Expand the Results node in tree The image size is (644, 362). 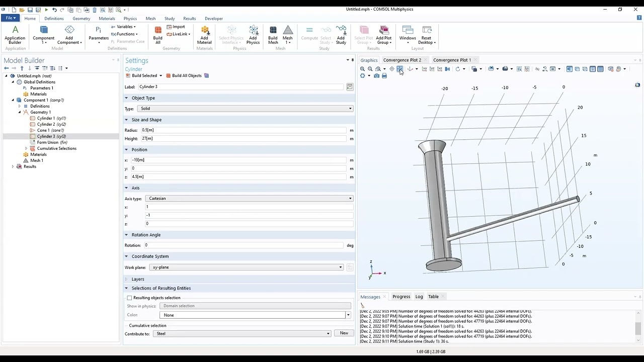coord(13,166)
